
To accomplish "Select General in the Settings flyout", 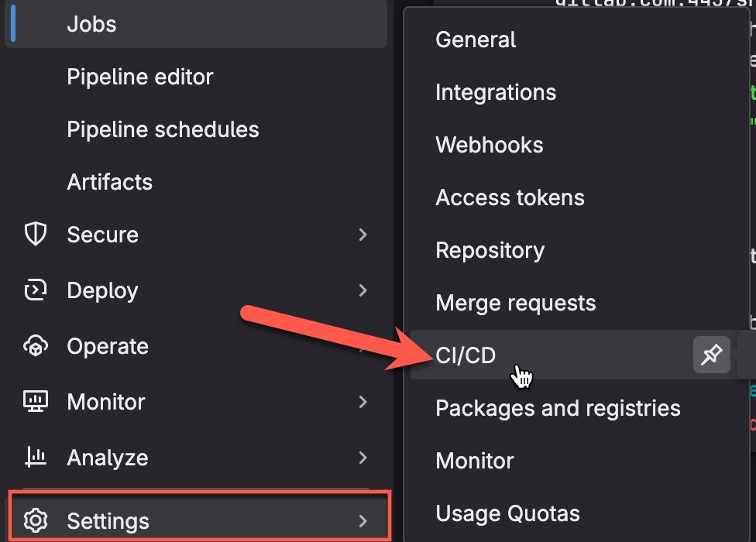I will click(x=476, y=39).
